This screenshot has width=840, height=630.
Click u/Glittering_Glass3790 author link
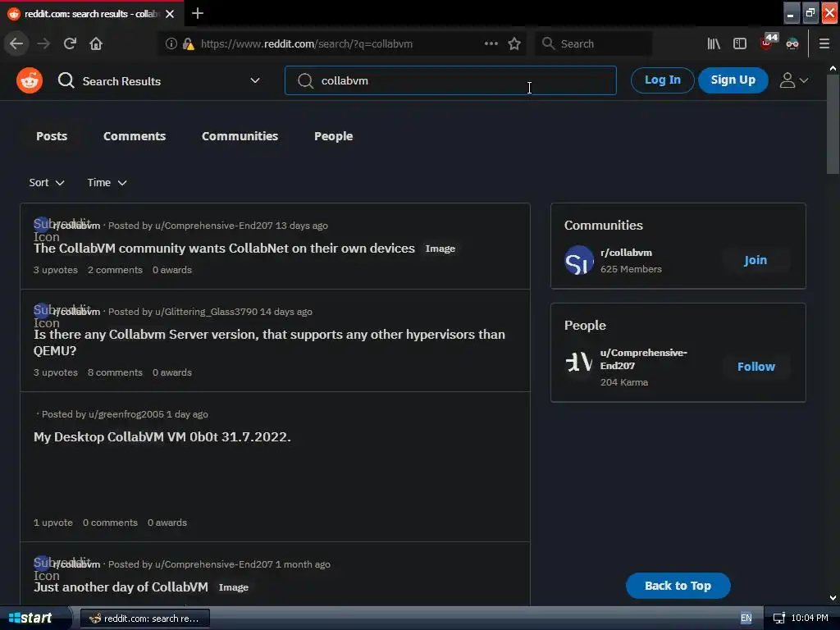coord(206,312)
